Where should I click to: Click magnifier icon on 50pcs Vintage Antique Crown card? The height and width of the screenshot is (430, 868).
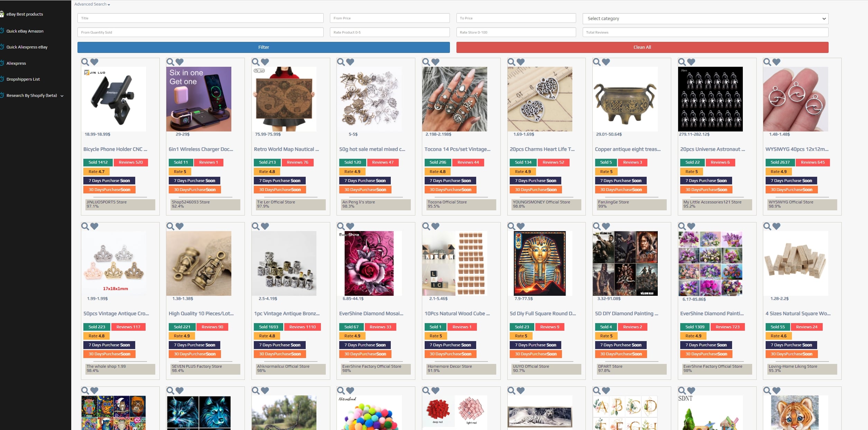[x=85, y=226]
